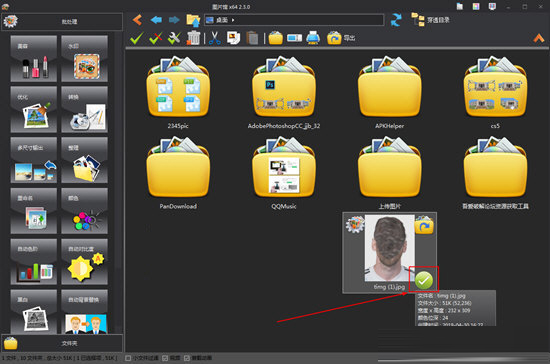The width and height of the screenshot is (550, 364).
Task: Cut selection with scissors icon
Action: coord(214,38)
